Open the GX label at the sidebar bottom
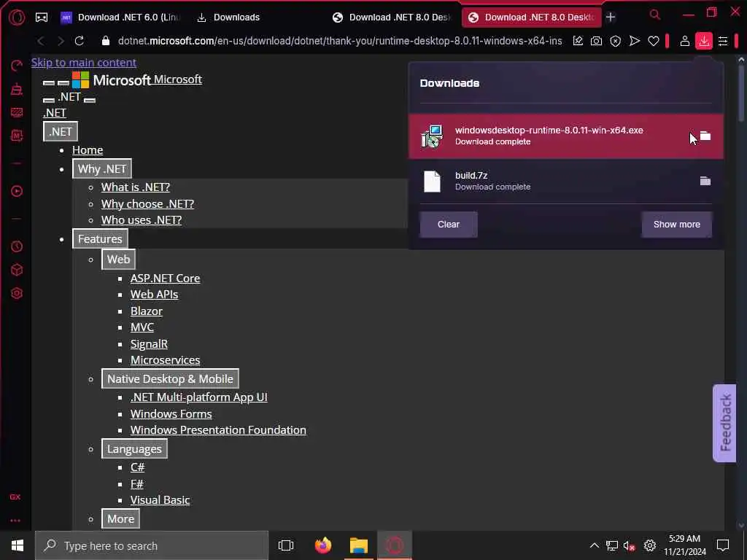747x560 pixels. (15, 497)
